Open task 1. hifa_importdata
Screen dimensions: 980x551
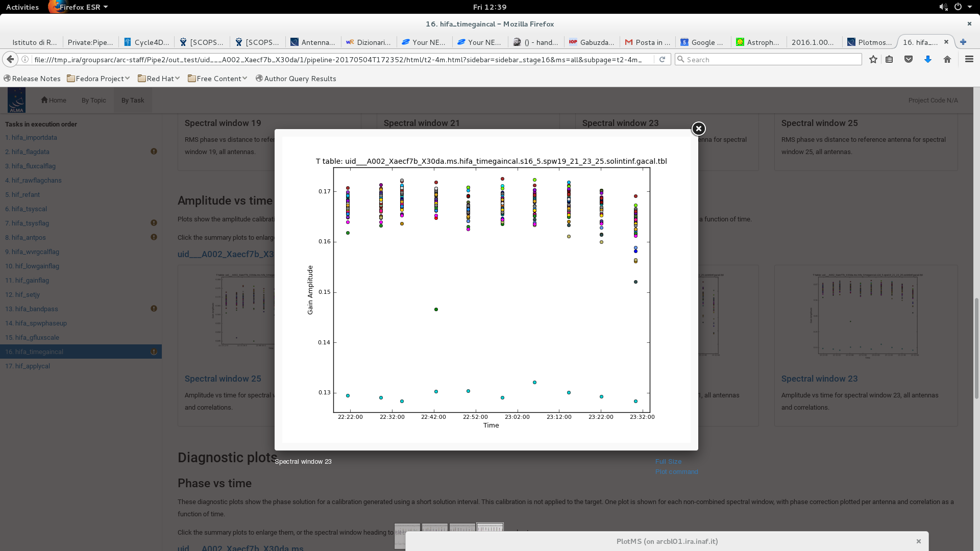(31, 137)
